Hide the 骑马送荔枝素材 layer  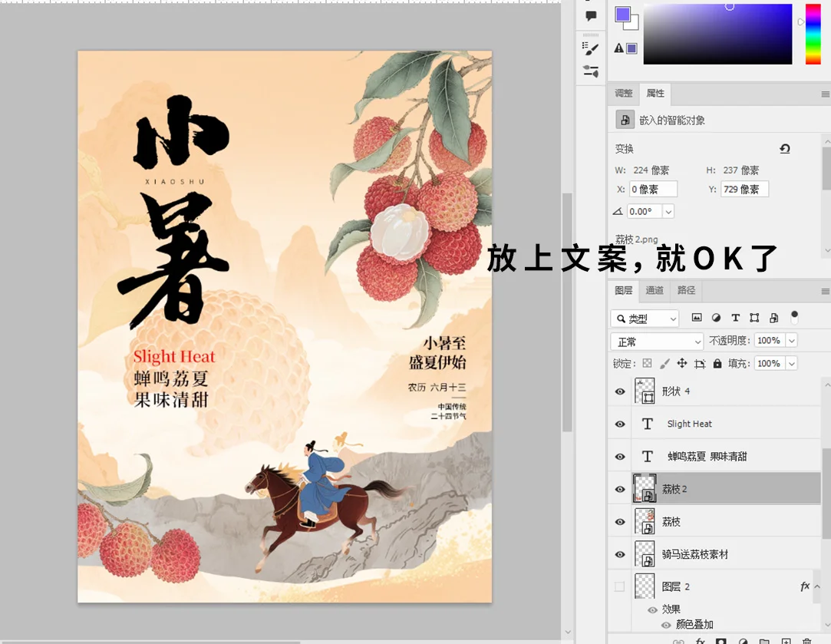[x=619, y=554]
